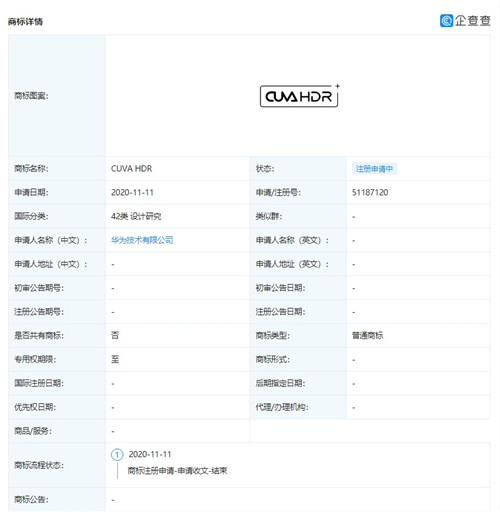This screenshot has width=500, height=512.
Task: Click the 普通商标 trademark type value
Action: coord(368,335)
